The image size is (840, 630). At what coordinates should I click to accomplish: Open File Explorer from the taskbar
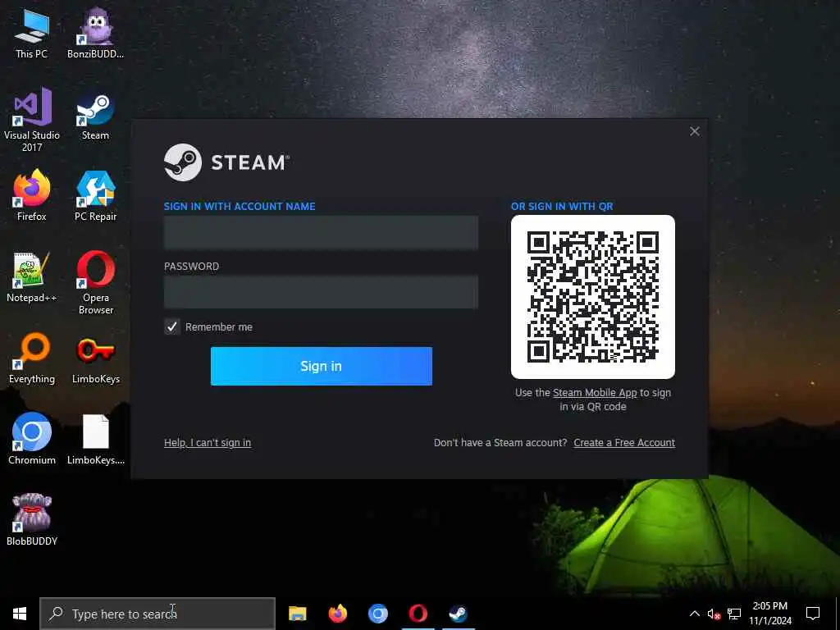pos(297,614)
